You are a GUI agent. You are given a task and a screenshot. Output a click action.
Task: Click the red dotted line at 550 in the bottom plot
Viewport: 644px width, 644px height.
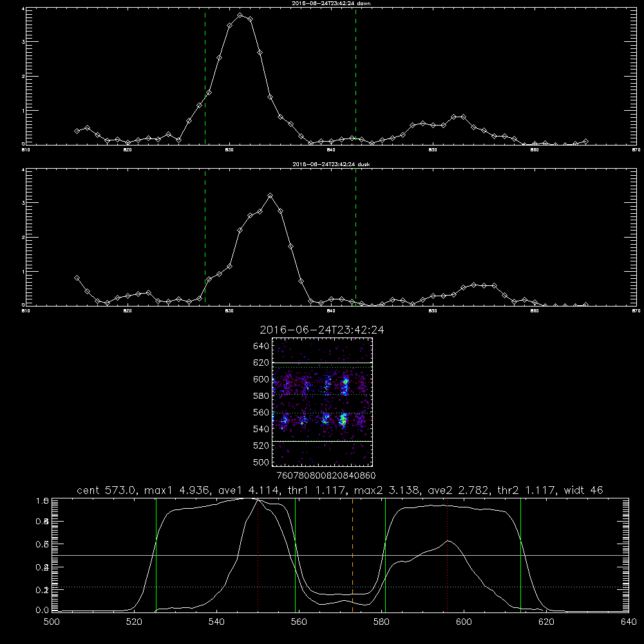tap(258, 555)
